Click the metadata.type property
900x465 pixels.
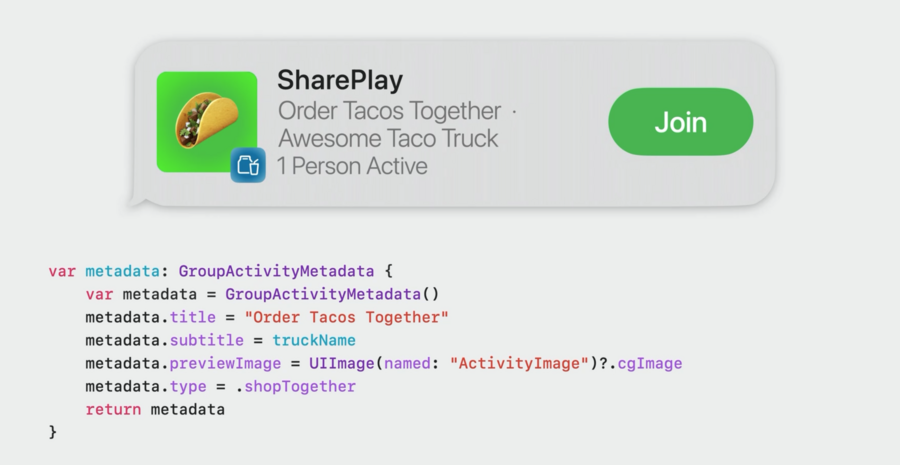coord(146,386)
